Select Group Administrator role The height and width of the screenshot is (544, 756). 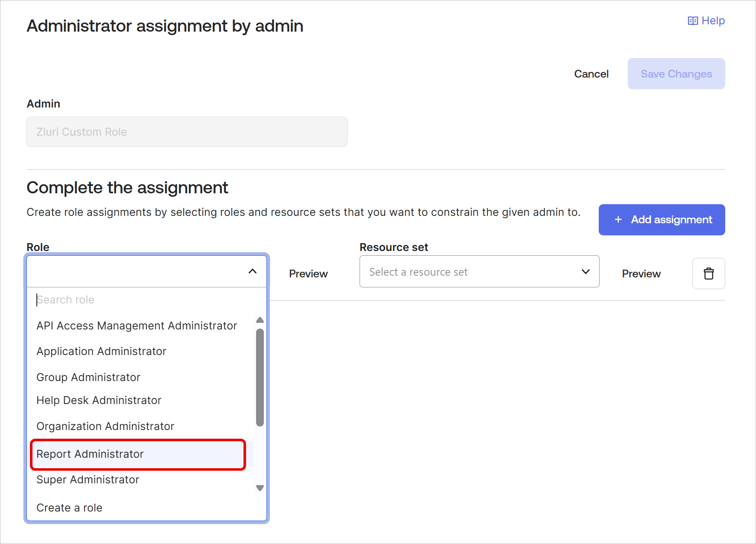[x=88, y=377]
